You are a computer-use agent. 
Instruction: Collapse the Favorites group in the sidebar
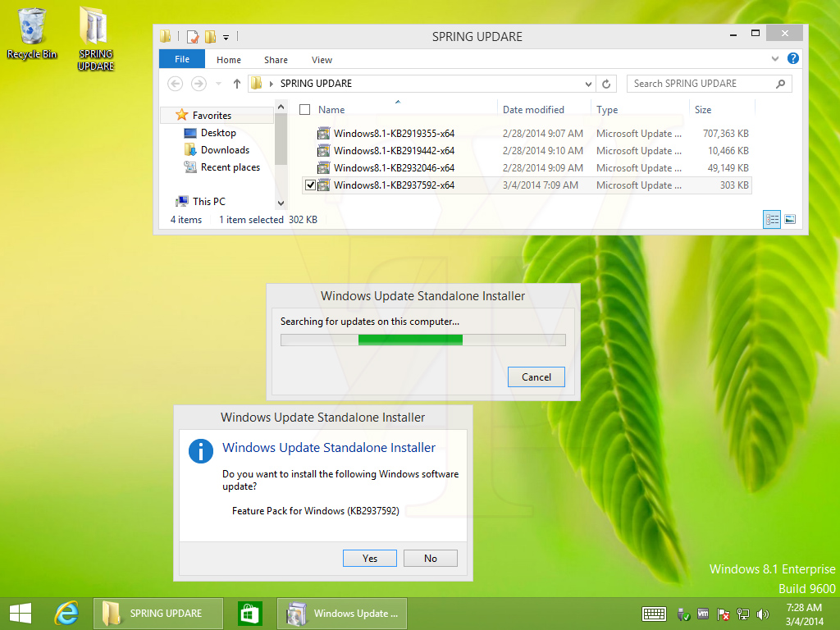point(173,115)
